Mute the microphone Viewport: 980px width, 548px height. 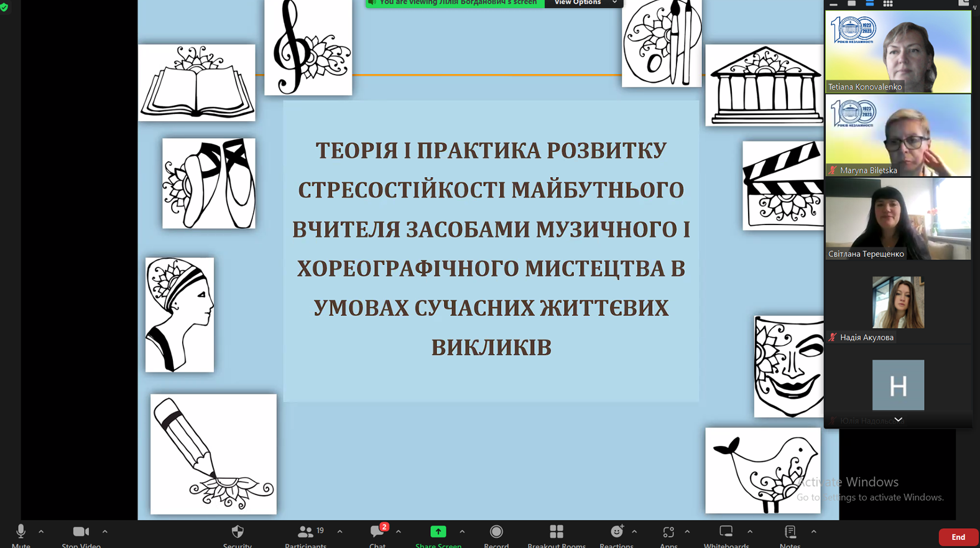click(21, 532)
